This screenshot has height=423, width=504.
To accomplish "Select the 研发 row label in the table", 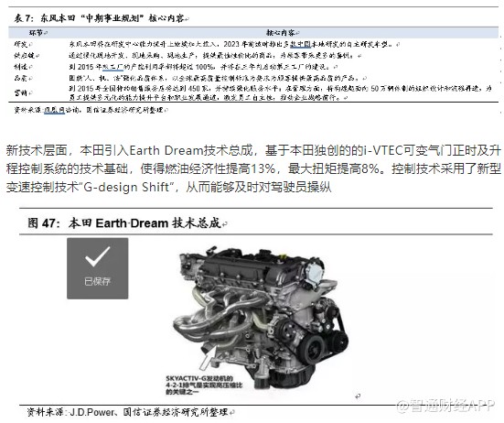I will (x=22, y=44).
